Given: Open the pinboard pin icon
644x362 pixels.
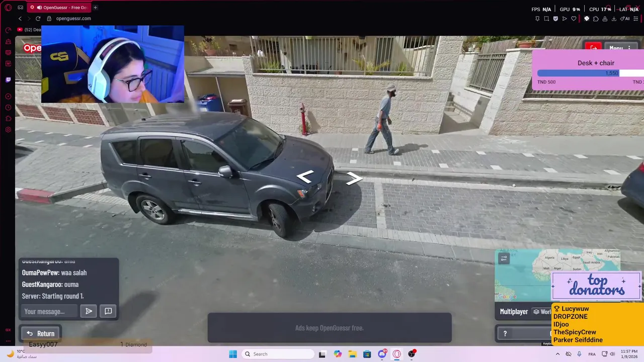Looking at the screenshot, I should click(x=537, y=19).
